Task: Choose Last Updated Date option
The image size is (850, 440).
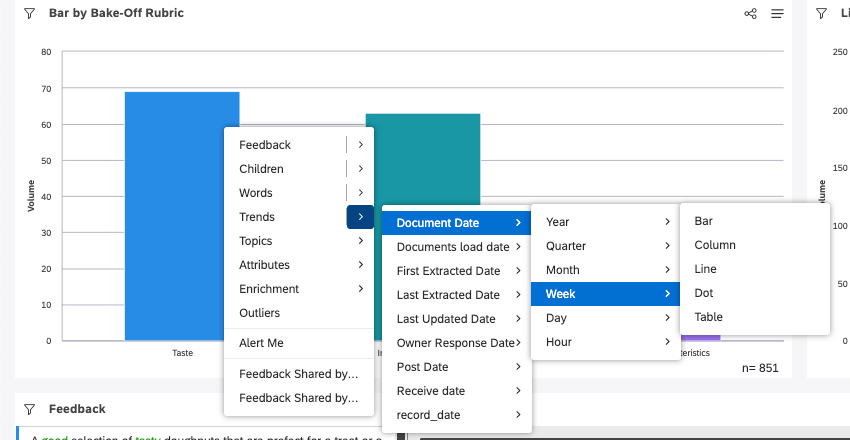Action: (445, 319)
